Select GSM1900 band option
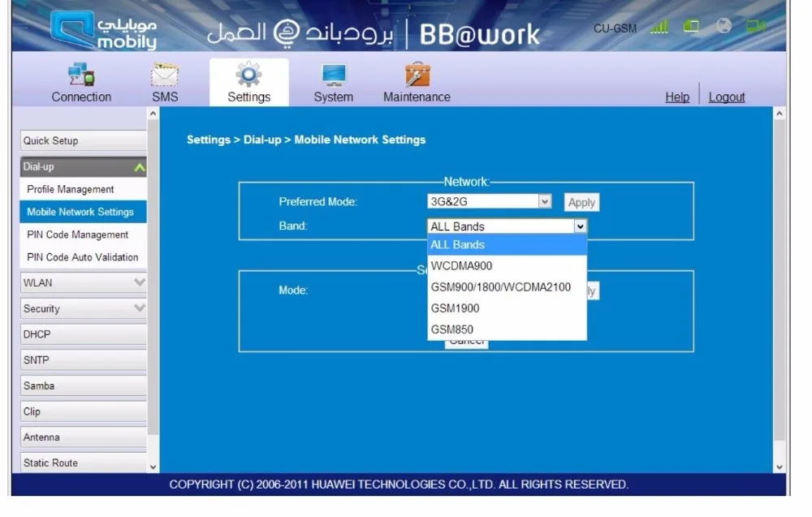The image size is (812, 517). 507,308
